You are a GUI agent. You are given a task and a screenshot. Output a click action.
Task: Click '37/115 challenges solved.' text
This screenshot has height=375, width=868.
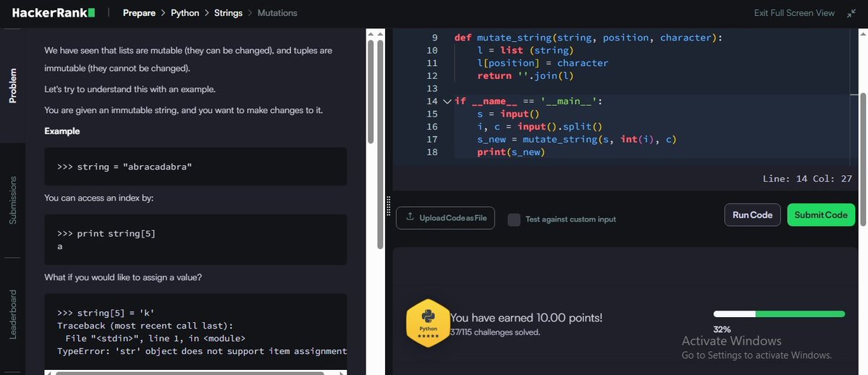(495, 332)
